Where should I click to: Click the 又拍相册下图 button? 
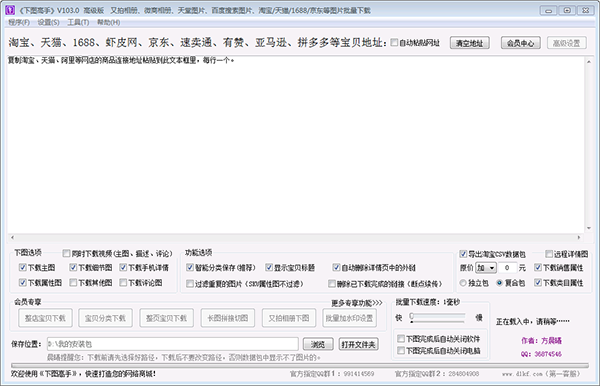click(289, 318)
